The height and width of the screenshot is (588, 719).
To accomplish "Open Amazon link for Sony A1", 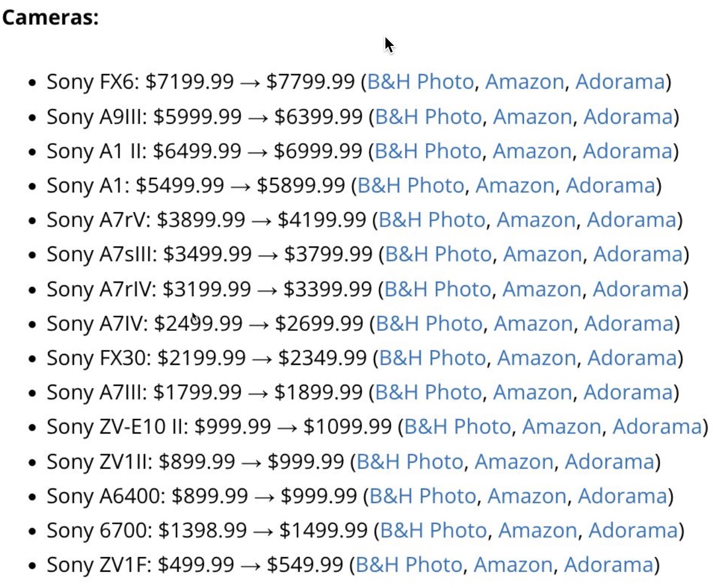I will coord(515,185).
